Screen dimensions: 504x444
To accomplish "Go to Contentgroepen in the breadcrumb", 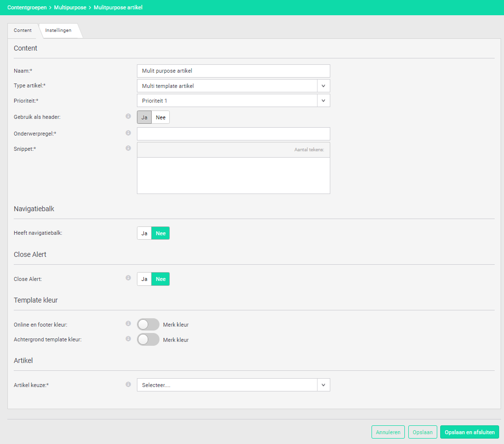I will [27, 7].
